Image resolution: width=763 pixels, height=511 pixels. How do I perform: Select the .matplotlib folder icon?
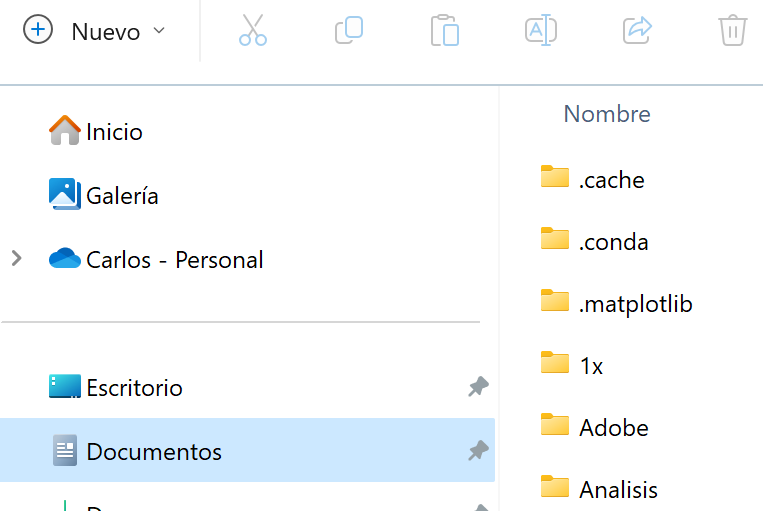point(555,300)
